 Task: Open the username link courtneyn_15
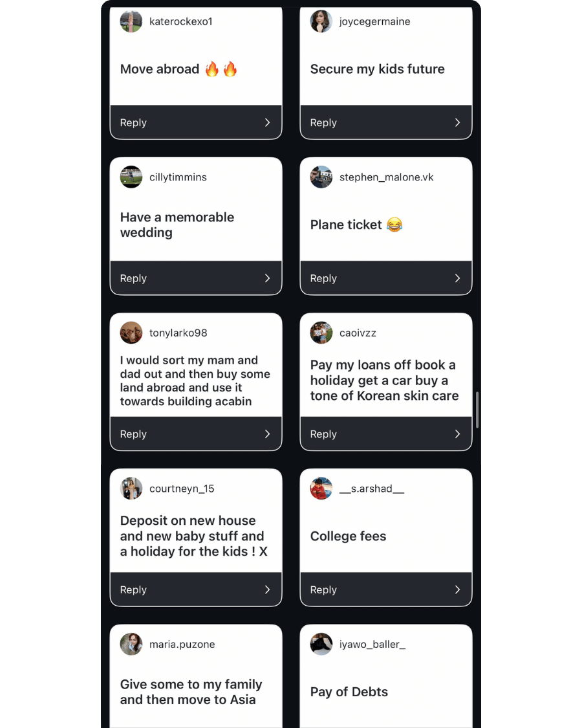(x=182, y=489)
